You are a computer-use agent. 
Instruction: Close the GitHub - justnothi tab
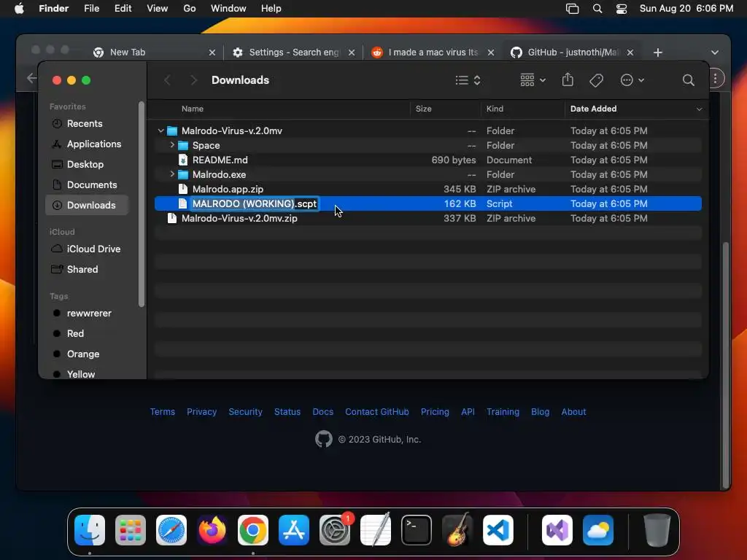pyautogui.click(x=630, y=52)
